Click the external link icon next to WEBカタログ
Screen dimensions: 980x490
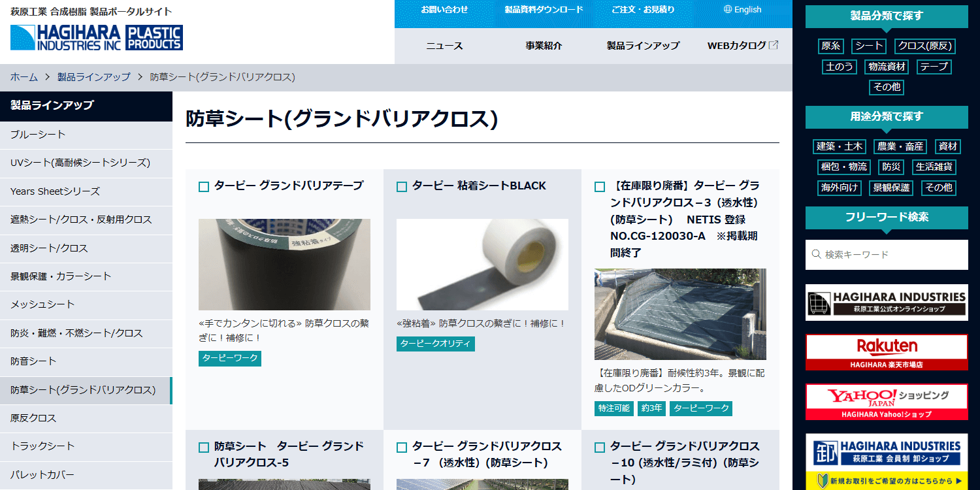tap(774, 45)
